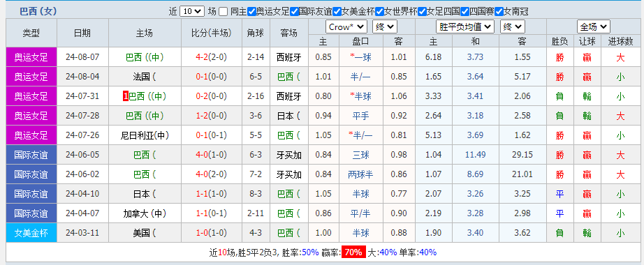
Task: Click home team 巴西 in the 24-06-02 row
Action: point(145,174)
